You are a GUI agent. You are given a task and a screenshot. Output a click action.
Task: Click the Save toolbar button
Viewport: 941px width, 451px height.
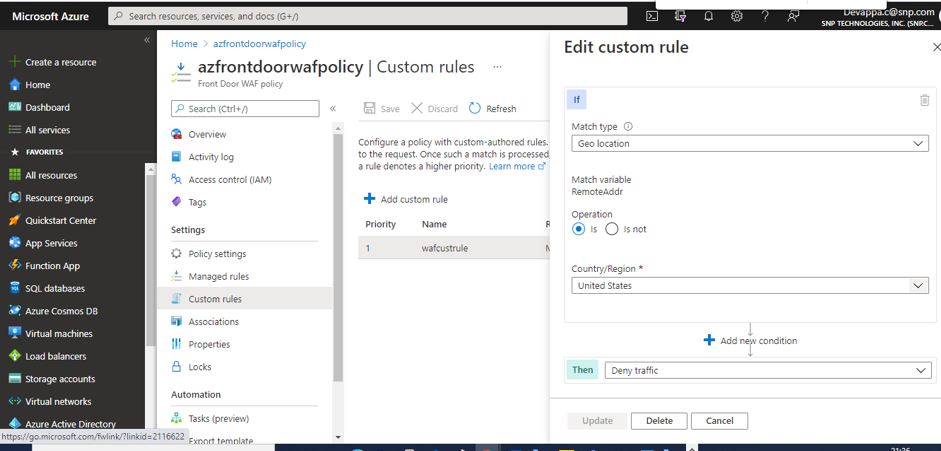[x=382, y=109]
